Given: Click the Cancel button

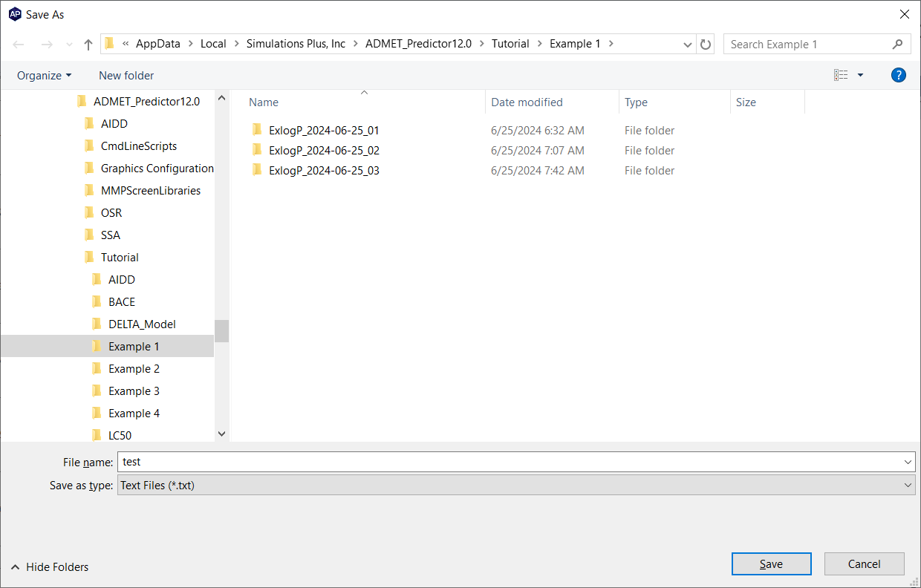Looking at the screenshot, I should 865,563.
